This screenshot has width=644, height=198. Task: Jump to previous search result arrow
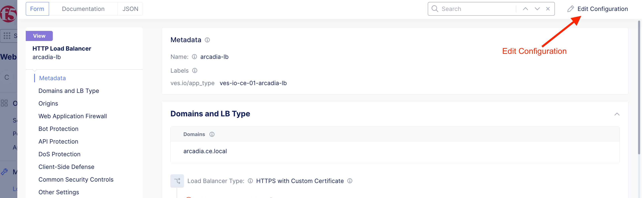525,9
